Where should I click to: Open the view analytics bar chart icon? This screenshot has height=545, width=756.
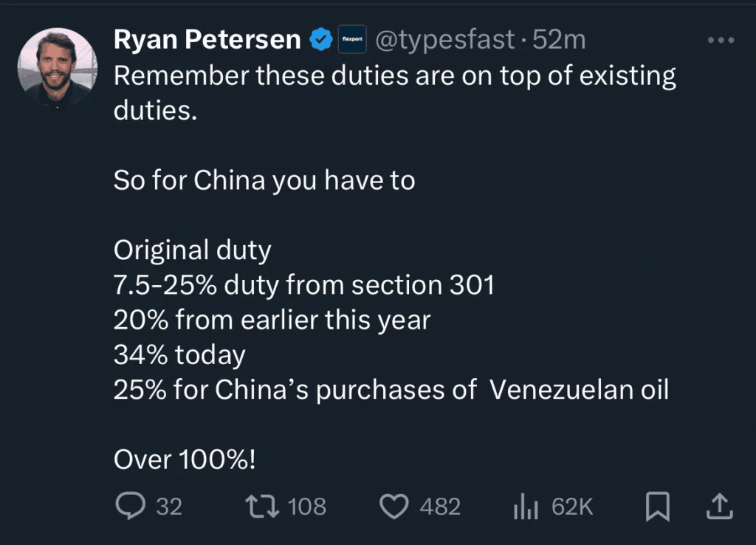pos(525,507)
